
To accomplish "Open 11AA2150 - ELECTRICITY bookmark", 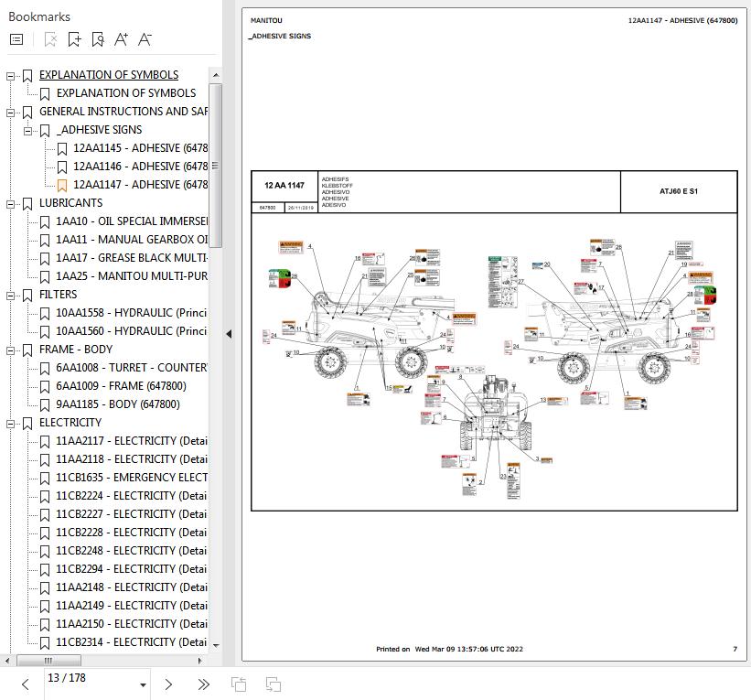I will pyautogui.click(x=132, y=623).
